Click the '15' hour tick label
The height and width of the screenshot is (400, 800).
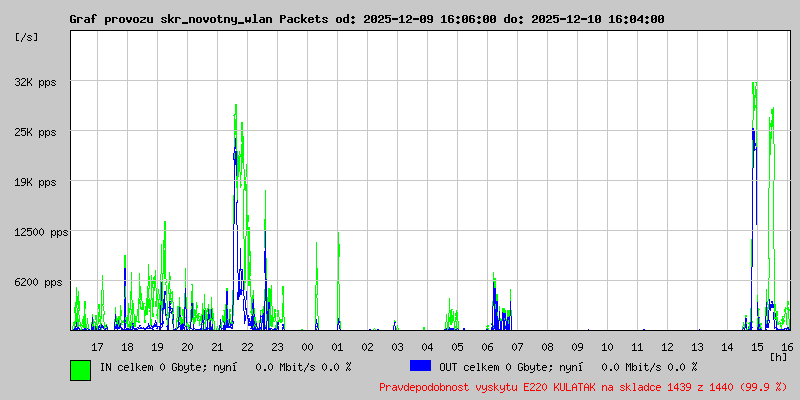coord(757,347)
